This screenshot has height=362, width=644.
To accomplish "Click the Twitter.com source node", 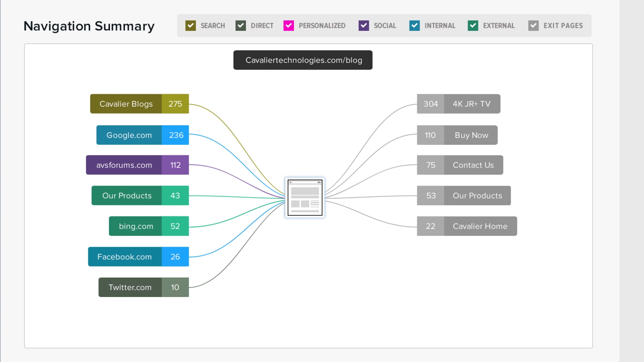I will (143, 287).
